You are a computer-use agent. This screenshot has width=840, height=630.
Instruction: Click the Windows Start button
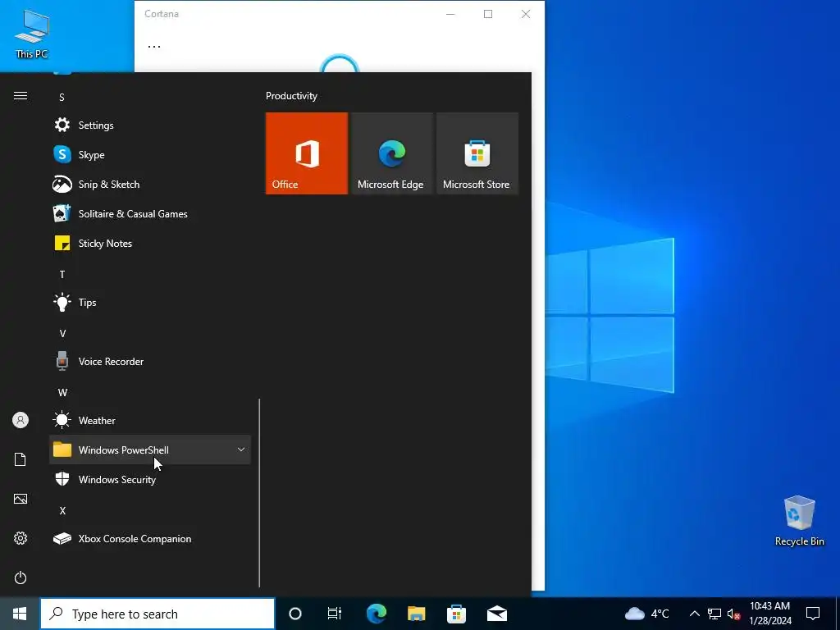pyautogui.click(x=20, y=614)
